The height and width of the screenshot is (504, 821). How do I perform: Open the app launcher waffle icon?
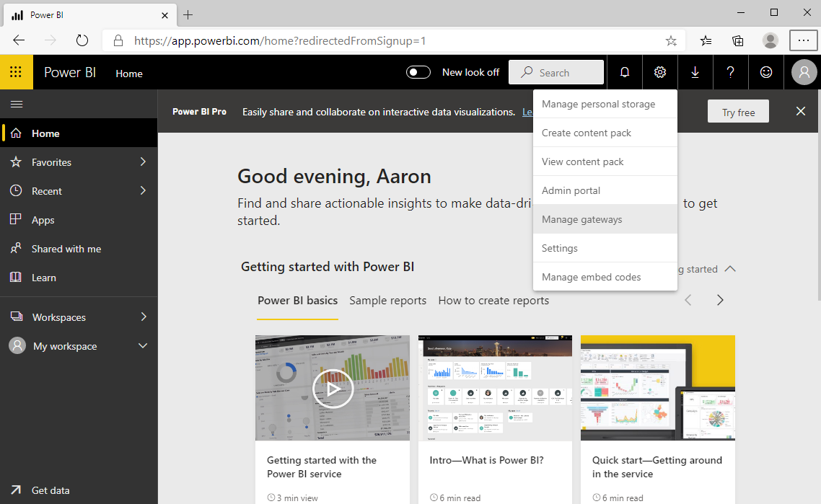16,71
